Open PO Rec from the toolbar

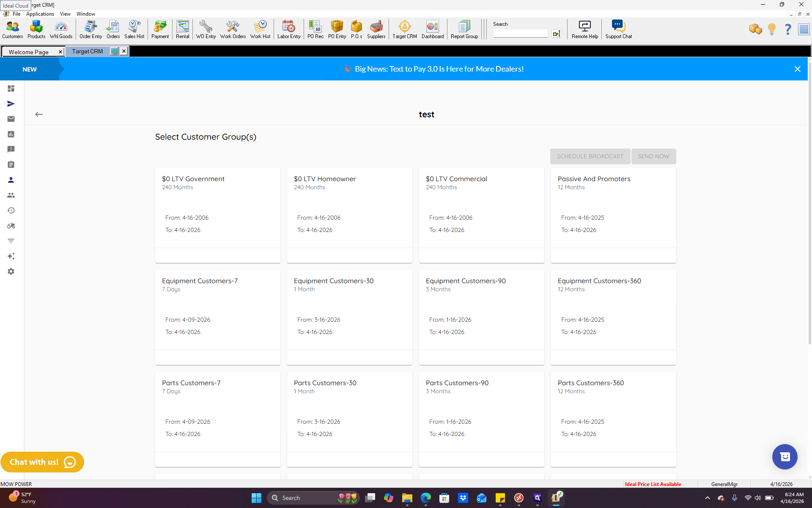(x=315, y=30)
